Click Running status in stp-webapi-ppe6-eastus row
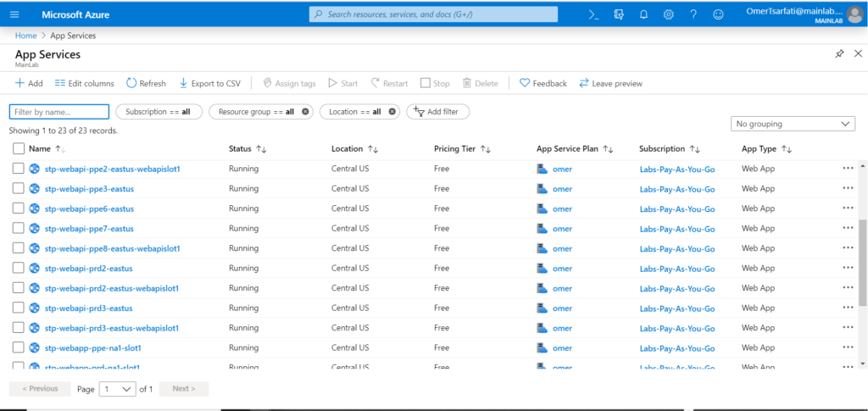Screen dimensions: 868x411 pyautogui.click(x=243, y=208)
